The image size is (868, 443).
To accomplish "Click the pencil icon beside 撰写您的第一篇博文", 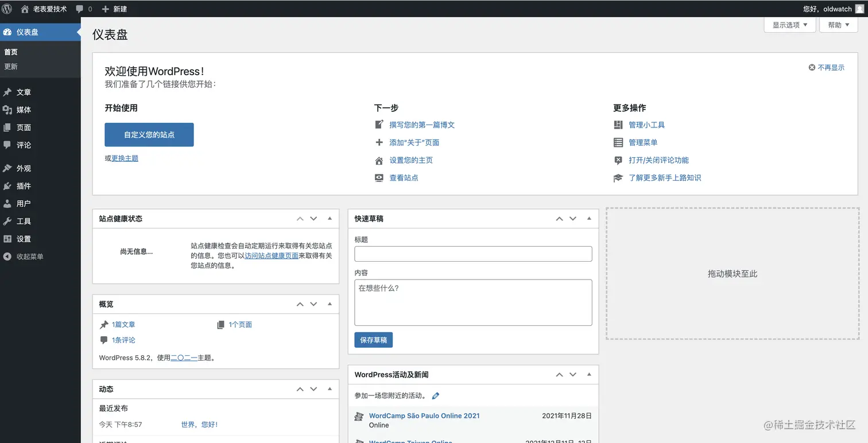I will tap(379, 125).
